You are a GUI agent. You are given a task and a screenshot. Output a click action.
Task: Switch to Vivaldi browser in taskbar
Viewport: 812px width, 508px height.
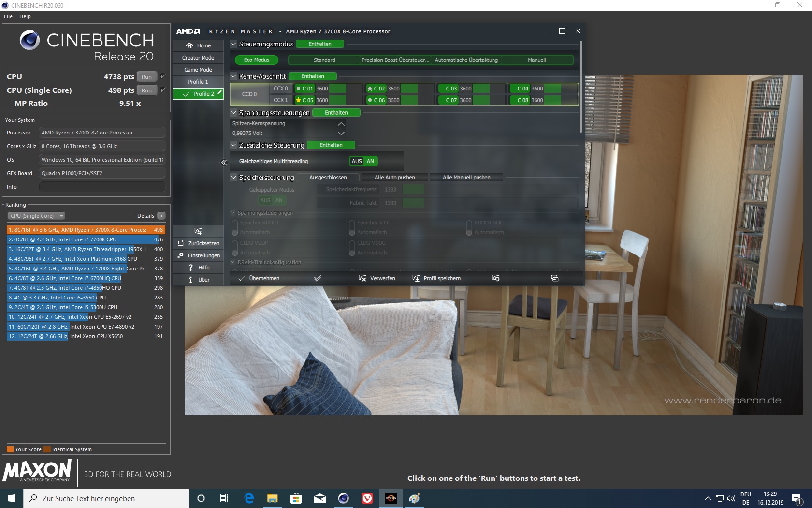click(x=367, y=498)
